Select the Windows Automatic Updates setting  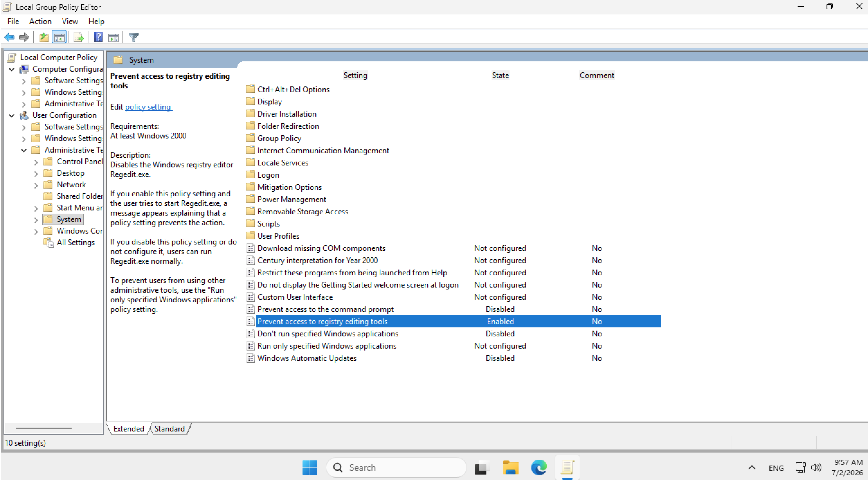(x=307, y=358)
